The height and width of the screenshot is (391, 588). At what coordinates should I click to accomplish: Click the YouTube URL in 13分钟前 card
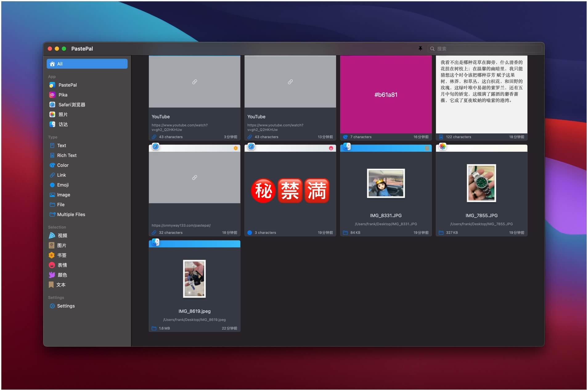click(x=275, y=127)
